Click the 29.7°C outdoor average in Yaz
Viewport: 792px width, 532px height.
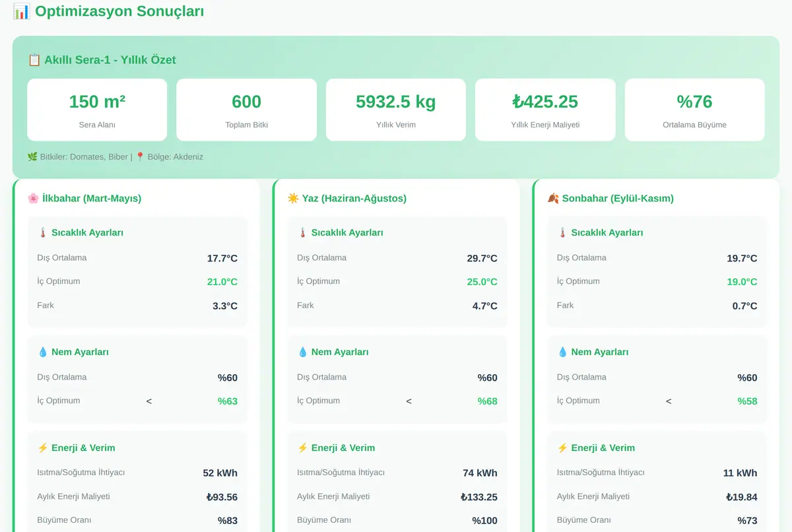(482, 259)
